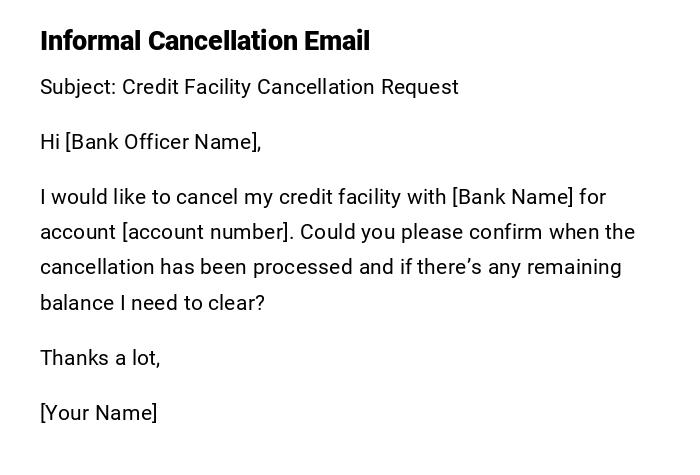Click the "Informal Cancellation Email" heading
This screenshot has width=700, height=475.
[x=205, y=41]
